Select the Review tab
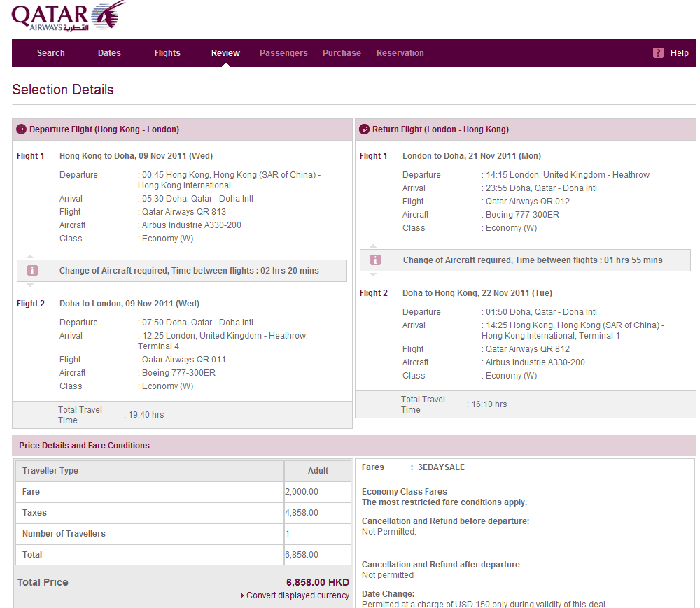 225,53
